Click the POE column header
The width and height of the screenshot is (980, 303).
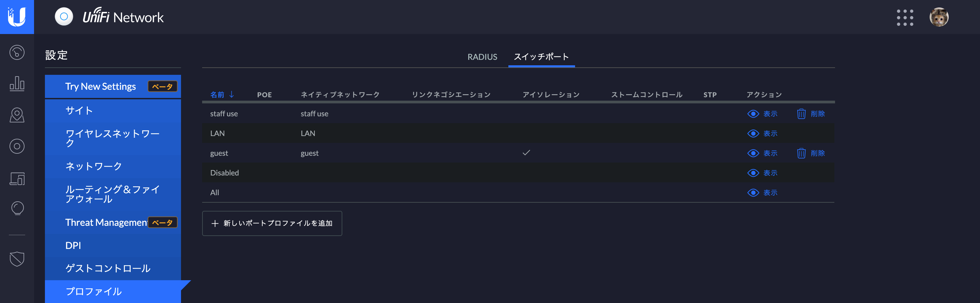pos(264,95)
